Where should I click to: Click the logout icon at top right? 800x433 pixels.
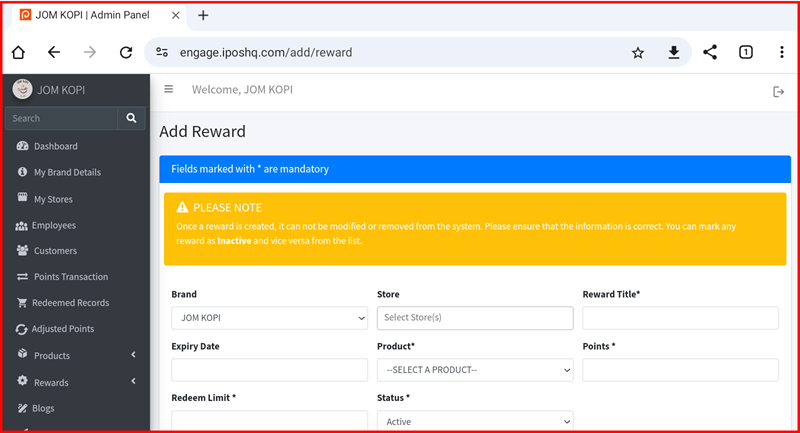coord(779,92)
